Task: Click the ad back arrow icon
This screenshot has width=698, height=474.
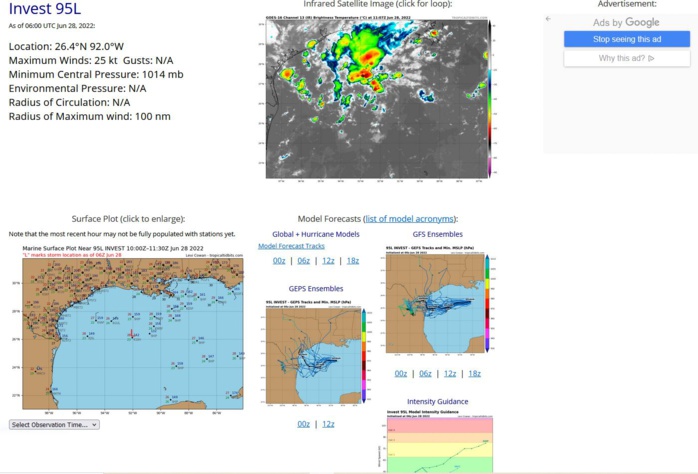Action: (x=548, y=19)
